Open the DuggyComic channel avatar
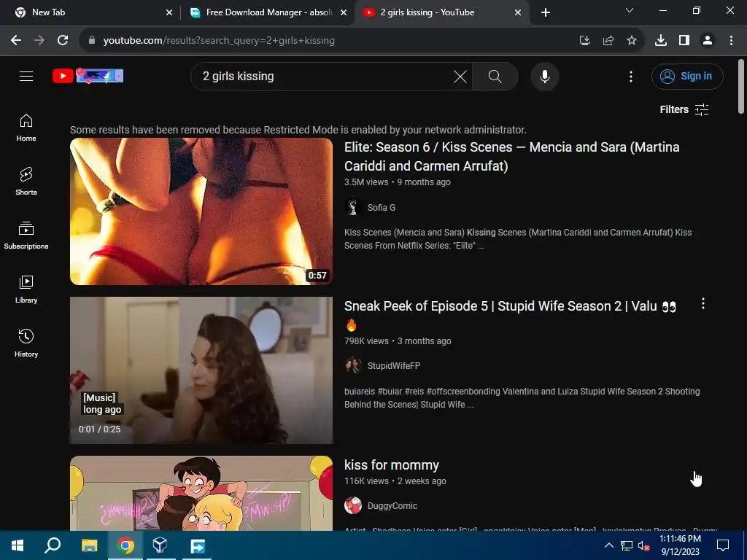Viewport: 747px width, 560px height. click(352, 506)
